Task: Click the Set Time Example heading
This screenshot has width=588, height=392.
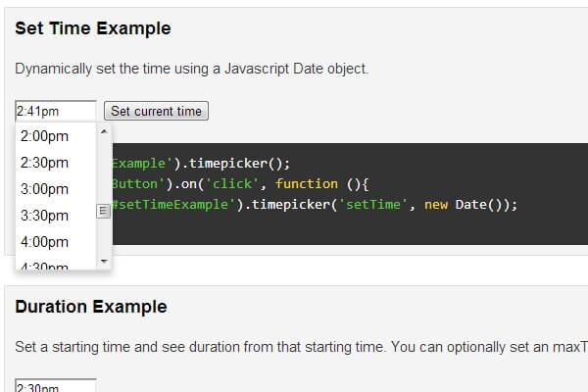Action: tap(93, 28)
